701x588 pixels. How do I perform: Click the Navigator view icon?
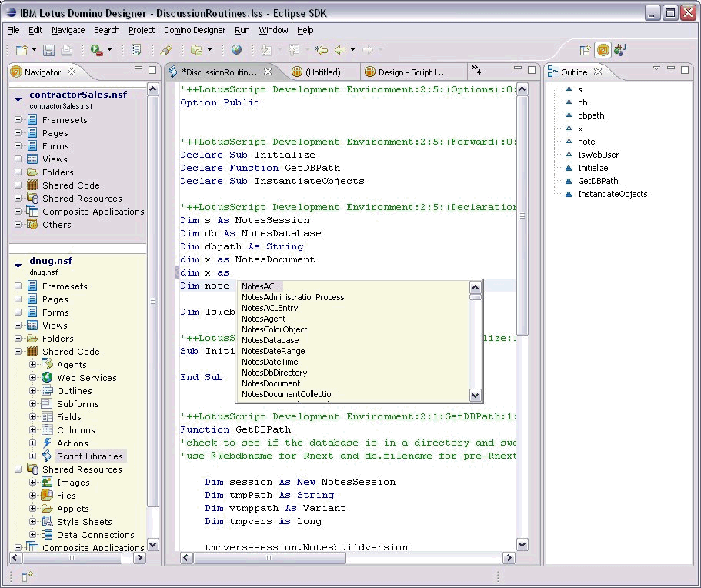pyautogui.click(x=16, y=72)
